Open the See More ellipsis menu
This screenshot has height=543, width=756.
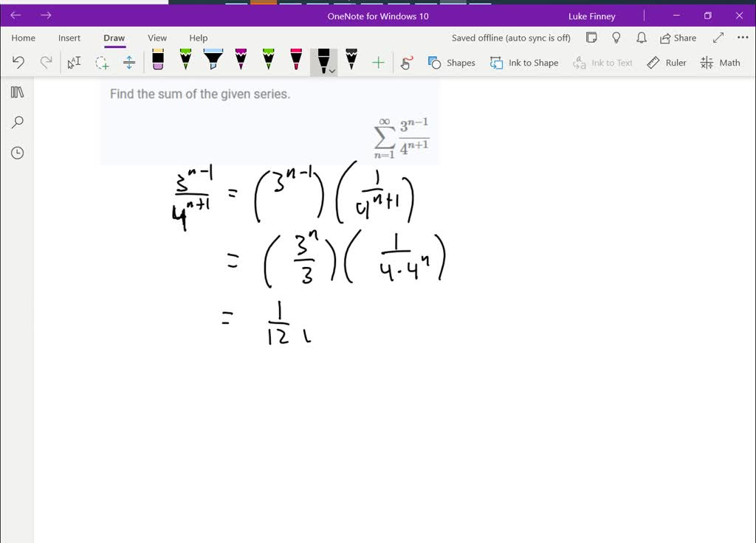coord(742,38)
